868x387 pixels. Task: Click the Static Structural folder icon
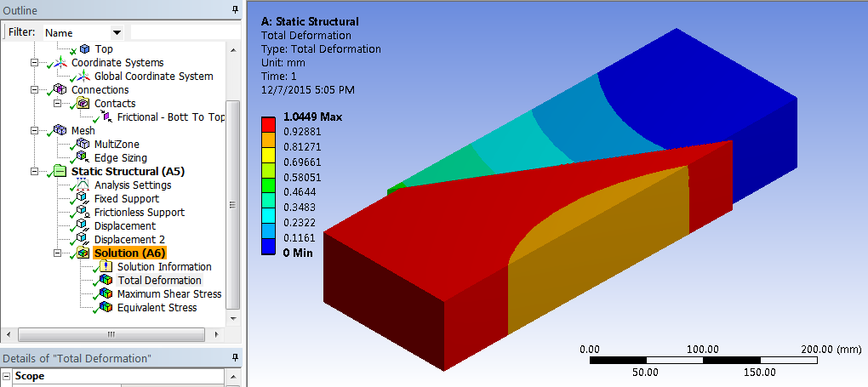pos(61,171)
